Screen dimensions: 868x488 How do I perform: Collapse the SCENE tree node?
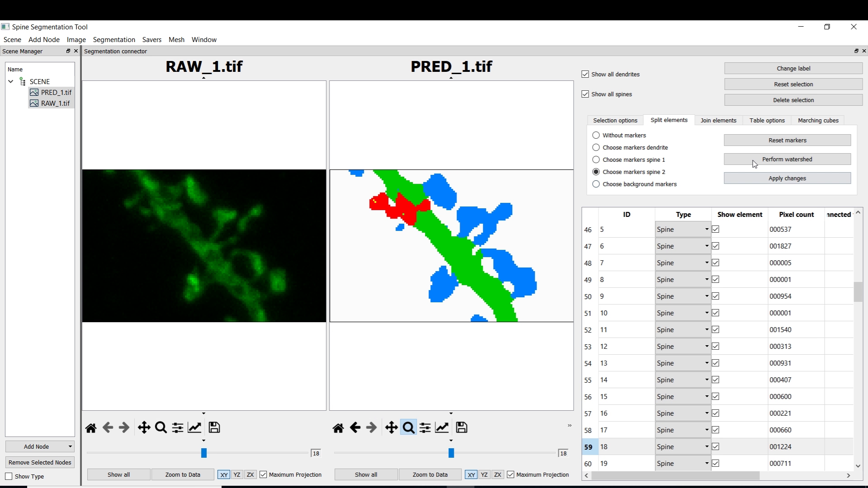[x=11, y=81]
